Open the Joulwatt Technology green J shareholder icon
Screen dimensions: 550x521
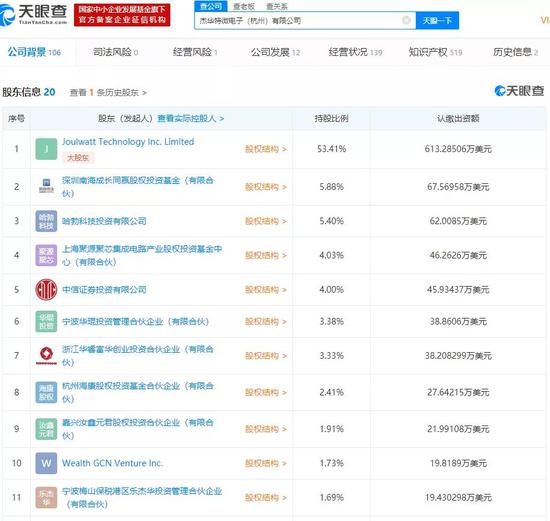(x=46, y=149)
